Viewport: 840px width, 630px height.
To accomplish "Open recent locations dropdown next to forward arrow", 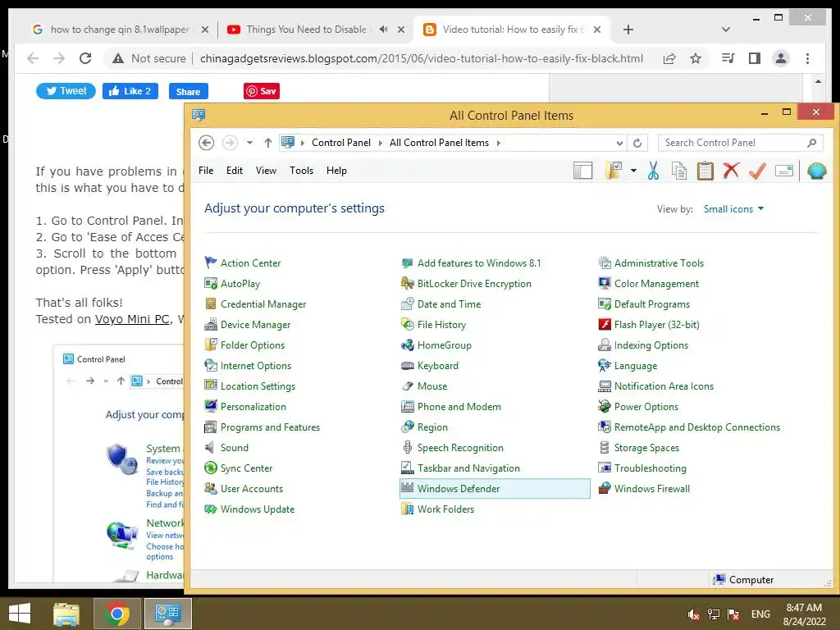I will point(249,143).
